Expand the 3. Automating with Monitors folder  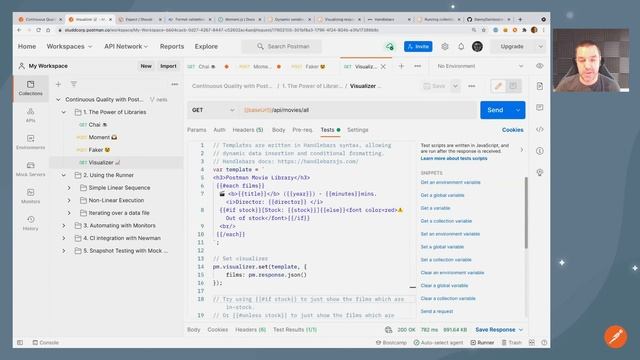(64, 226)
